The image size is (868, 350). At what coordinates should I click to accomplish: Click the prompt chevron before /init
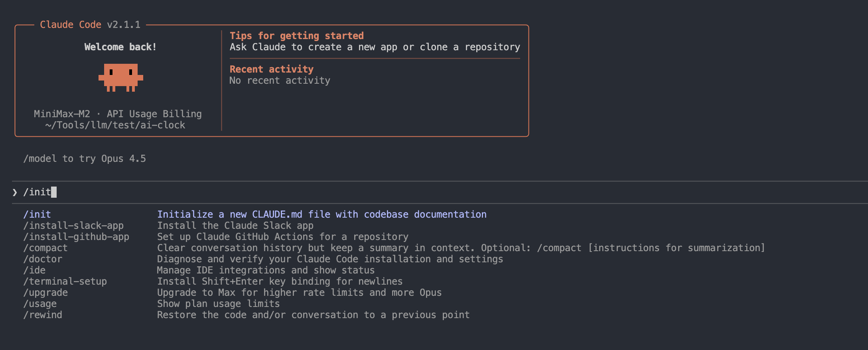15,193
